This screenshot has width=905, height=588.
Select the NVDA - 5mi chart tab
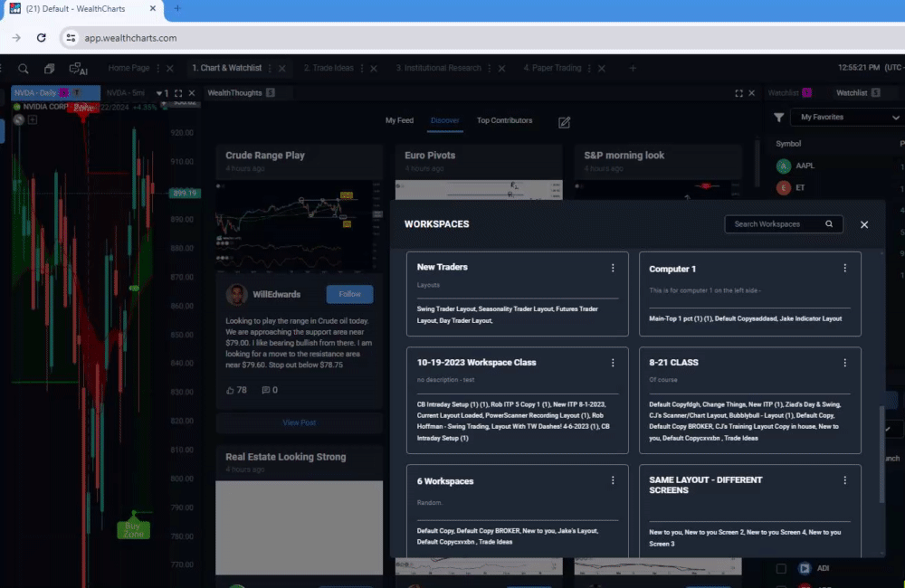pyautogui.click(x=125, y=93)
